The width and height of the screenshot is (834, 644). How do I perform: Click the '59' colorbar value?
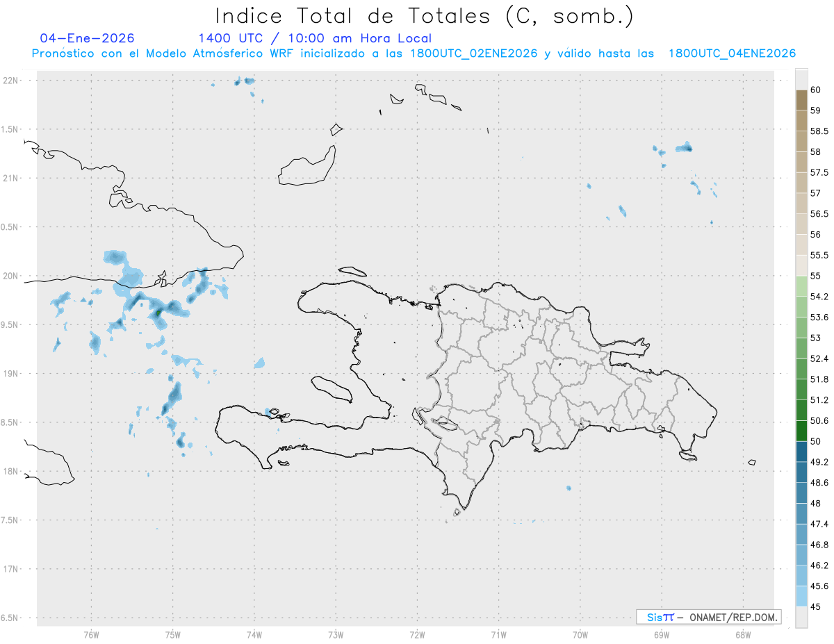(815, 110)
